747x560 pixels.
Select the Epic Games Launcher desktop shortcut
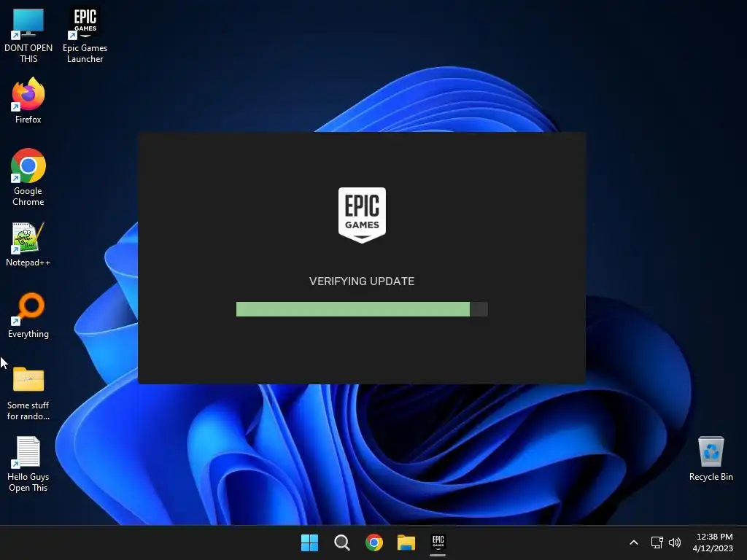[85, 36]
